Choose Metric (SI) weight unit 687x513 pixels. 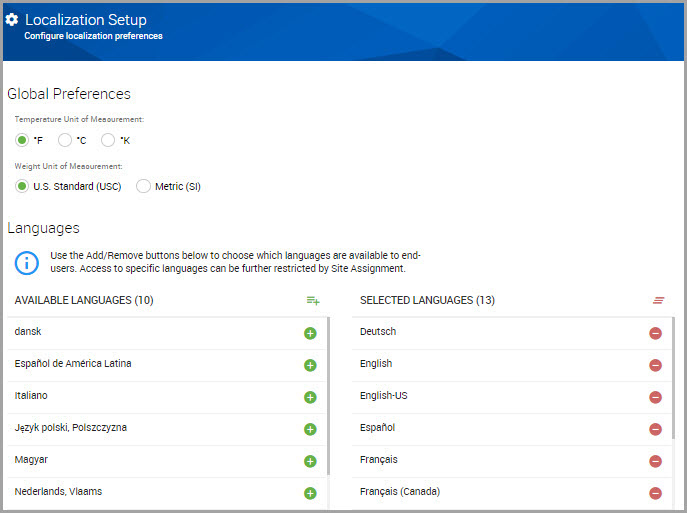[143, 186]
